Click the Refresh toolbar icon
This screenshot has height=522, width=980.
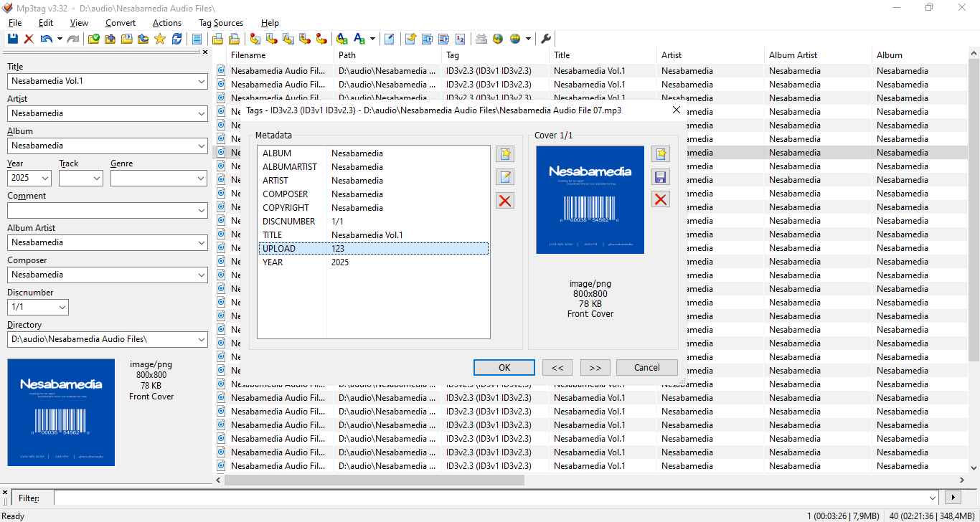coord(176,39)
